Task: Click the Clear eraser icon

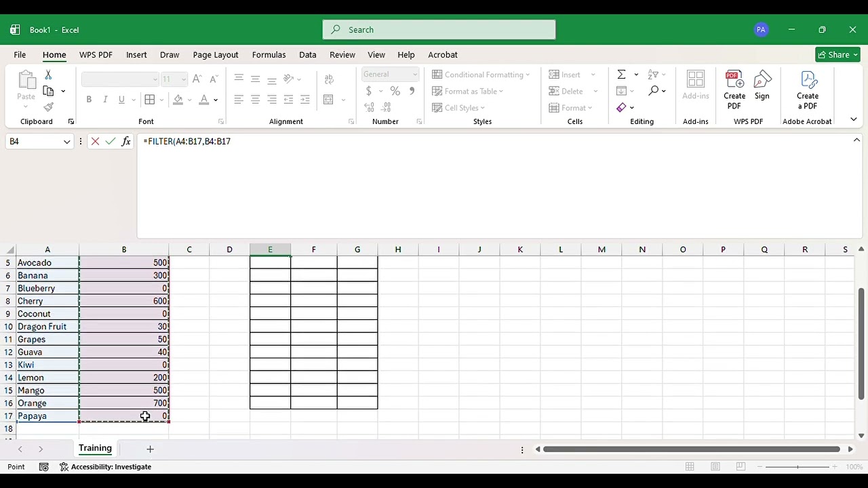Action: pos(621,107)
